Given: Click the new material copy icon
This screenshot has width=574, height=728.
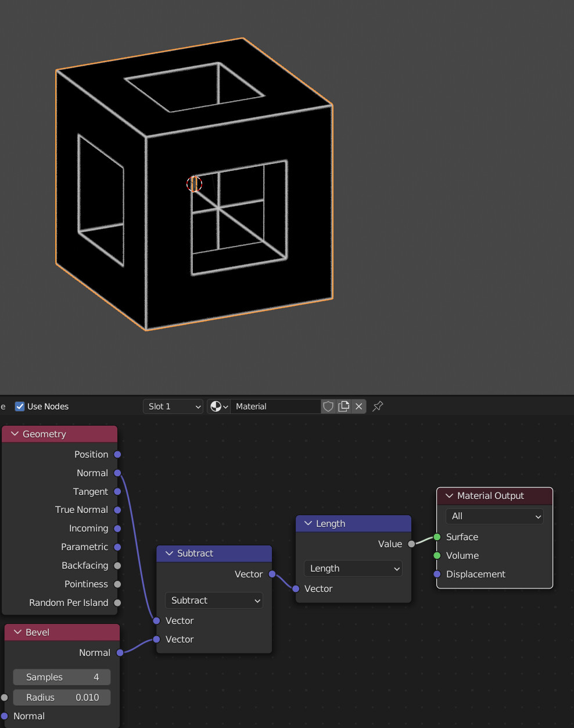Looking at the screenshot, I should click(343, 406).
